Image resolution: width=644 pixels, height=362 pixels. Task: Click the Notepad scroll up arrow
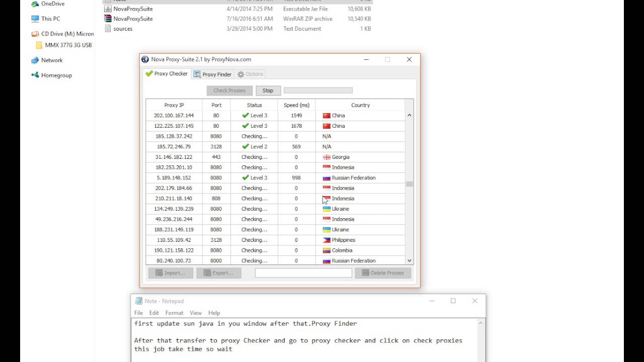coord(481,323)
